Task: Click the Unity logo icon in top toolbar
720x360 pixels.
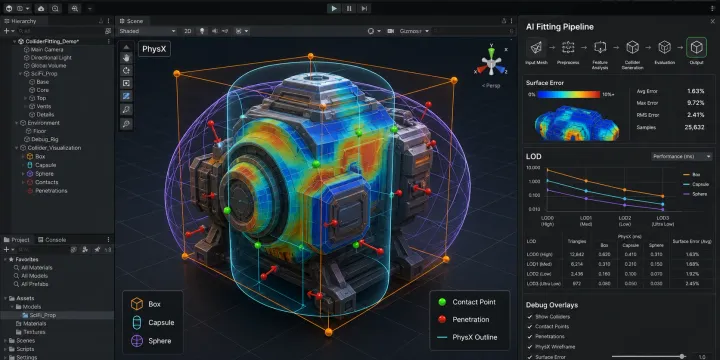Action: pos(9,8)
